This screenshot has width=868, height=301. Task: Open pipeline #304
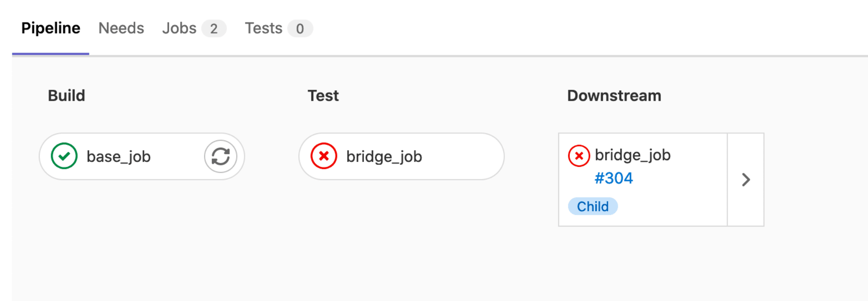coord(614,178)
